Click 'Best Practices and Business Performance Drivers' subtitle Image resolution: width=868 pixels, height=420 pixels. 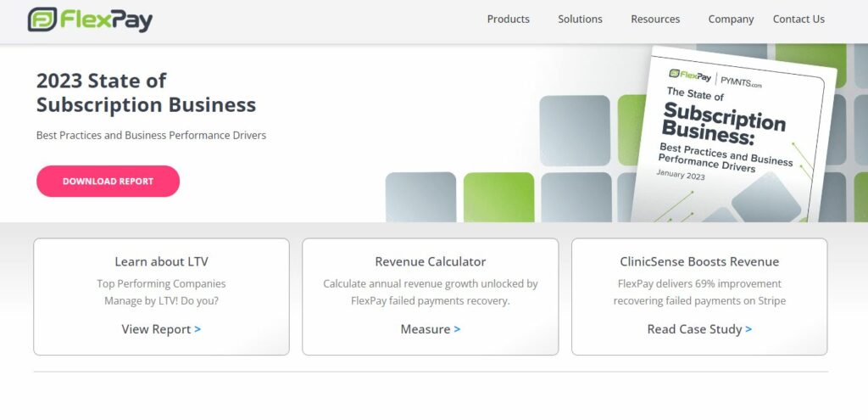(x=151, y=135)
